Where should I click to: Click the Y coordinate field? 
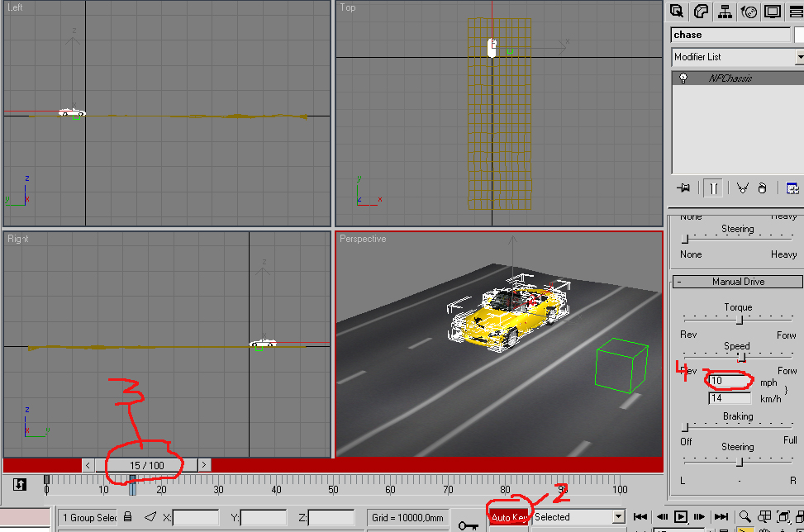264,518
